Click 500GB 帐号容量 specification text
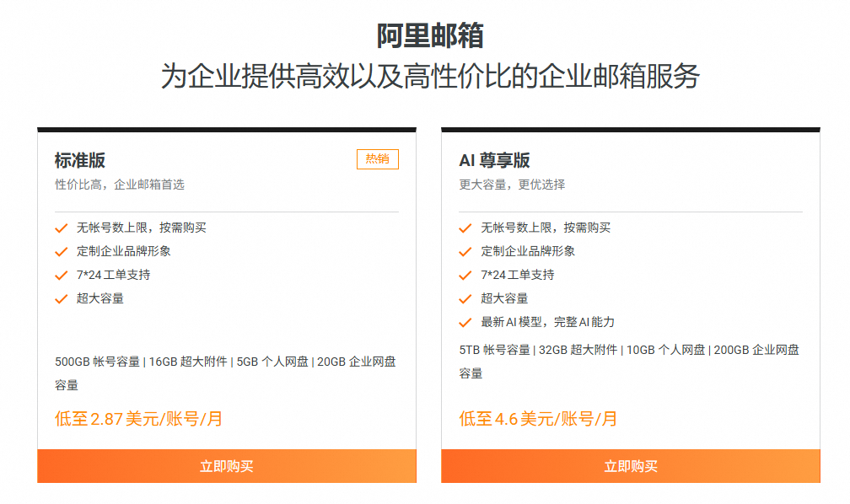Viewport: 850px width, 504px height. (x=98, y=362)
